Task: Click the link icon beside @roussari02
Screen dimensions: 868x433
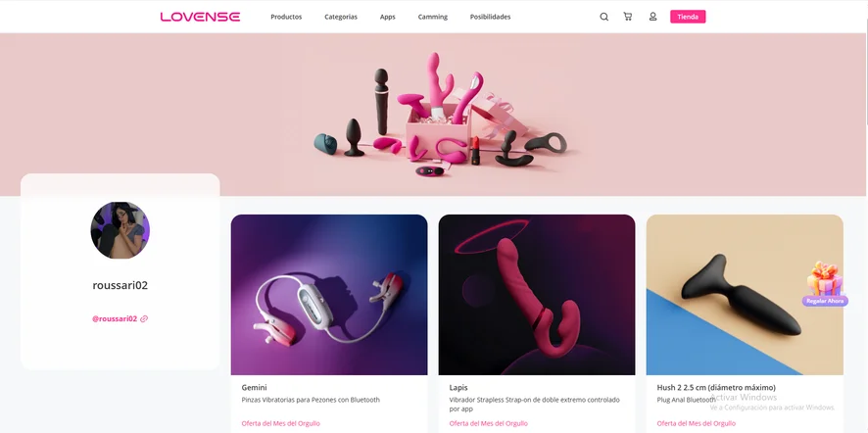Action: pyautogui.click(x=144, y=319)
